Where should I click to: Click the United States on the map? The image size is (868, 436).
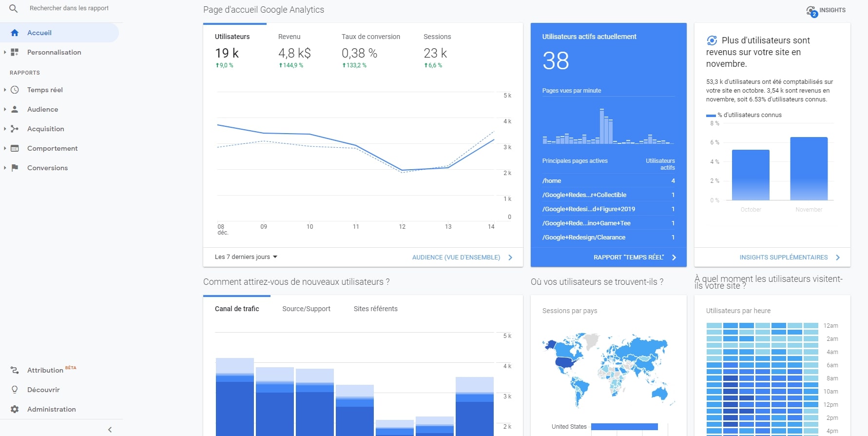pyautogui.click(x=565, y=362)
